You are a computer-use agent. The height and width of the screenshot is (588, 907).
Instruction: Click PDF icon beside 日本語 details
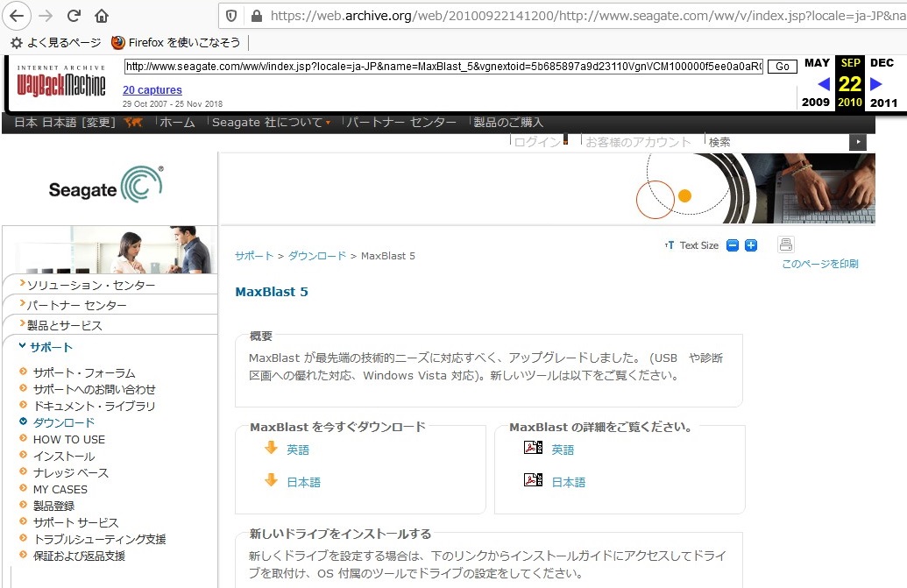pyautogui.click(x=534, y=479)
